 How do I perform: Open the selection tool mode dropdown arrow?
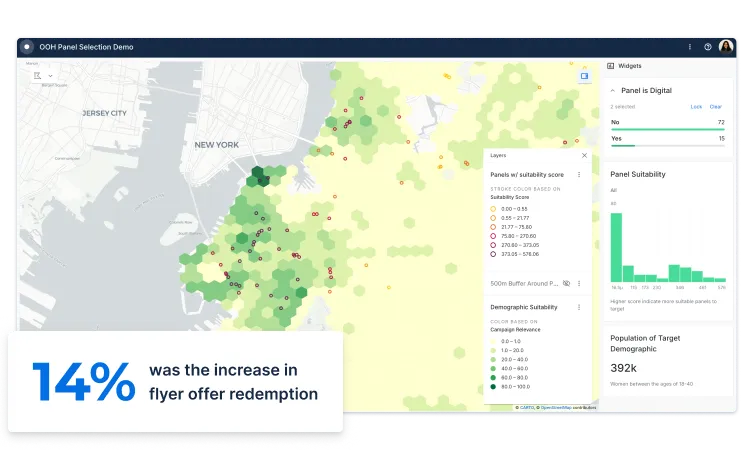tap(50, 75)
